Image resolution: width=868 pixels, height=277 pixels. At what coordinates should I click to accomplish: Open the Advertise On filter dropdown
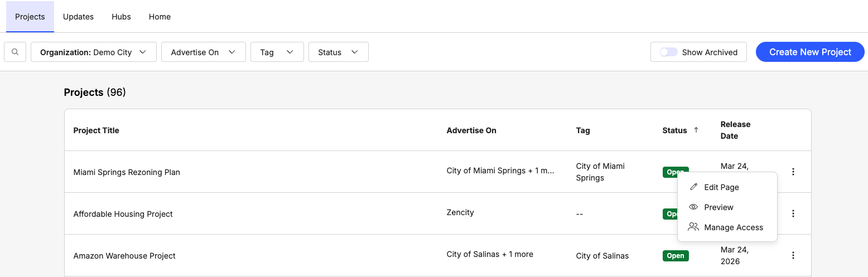(x=203, y=52)
